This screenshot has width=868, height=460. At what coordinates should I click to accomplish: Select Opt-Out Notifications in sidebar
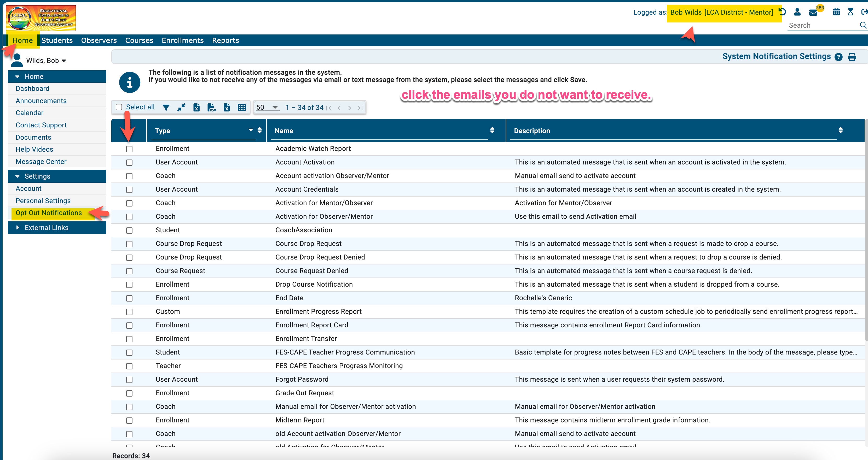coord(49,213)
